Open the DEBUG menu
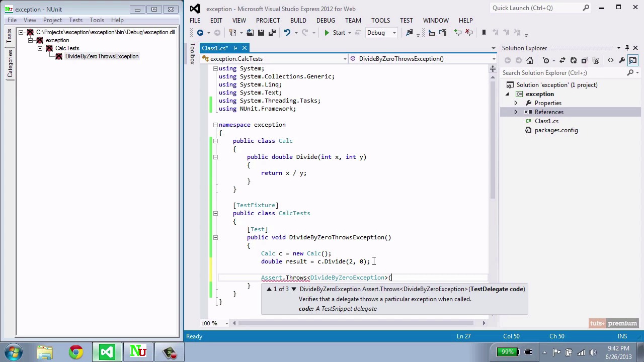 click(x=326, y=20)
